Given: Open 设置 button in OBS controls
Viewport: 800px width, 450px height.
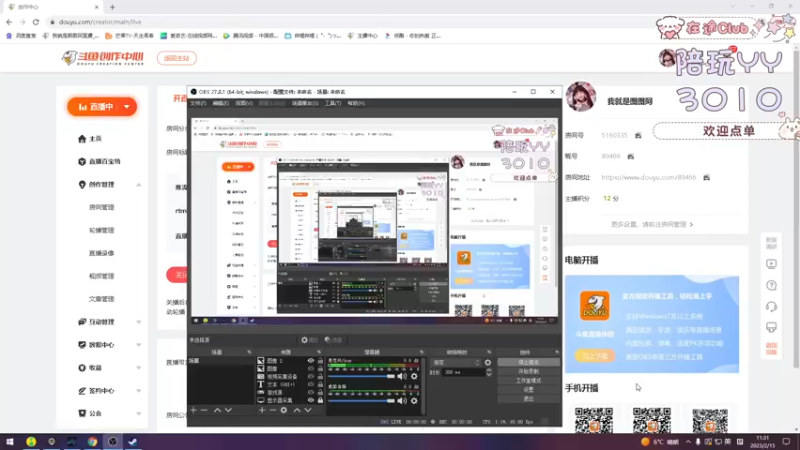Looking at the screenshot, I should 528,390.
